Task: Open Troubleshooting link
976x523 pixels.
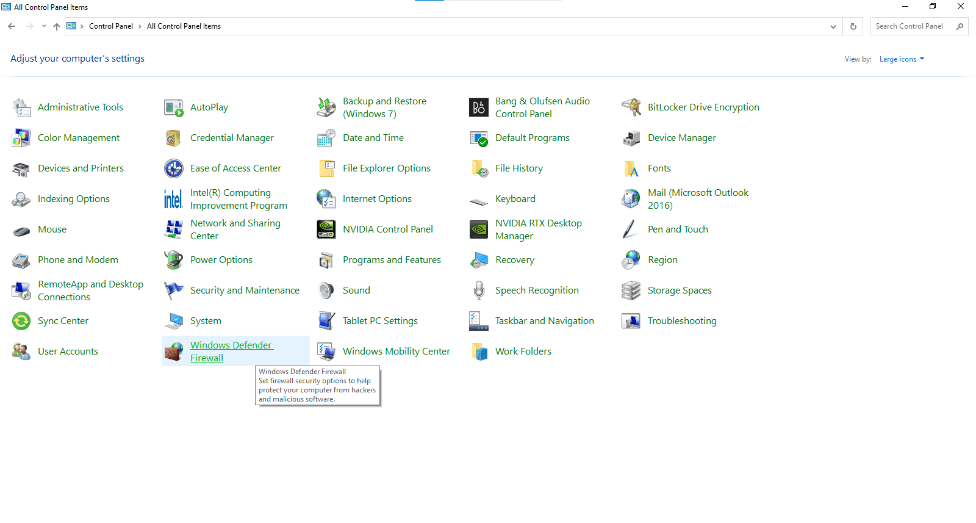Action: 682,321
